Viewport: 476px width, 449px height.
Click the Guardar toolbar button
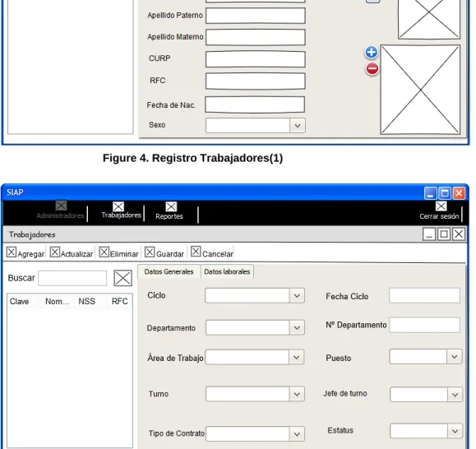[x=164, y=252]
